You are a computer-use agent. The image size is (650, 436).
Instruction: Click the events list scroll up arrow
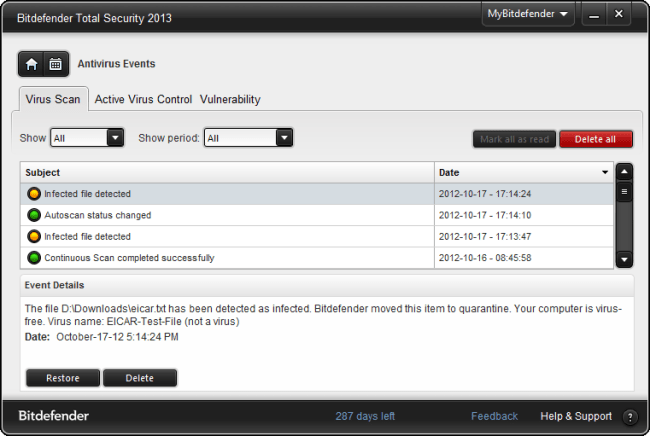coord(624,172)
